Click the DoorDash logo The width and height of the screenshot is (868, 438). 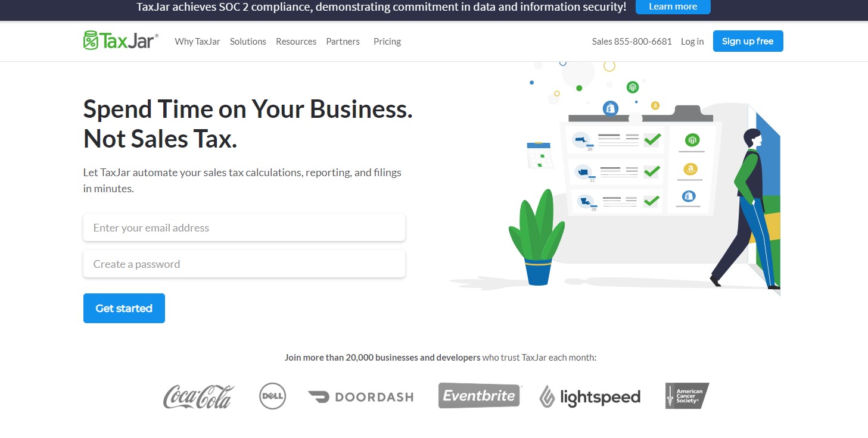tap(360, 396)
